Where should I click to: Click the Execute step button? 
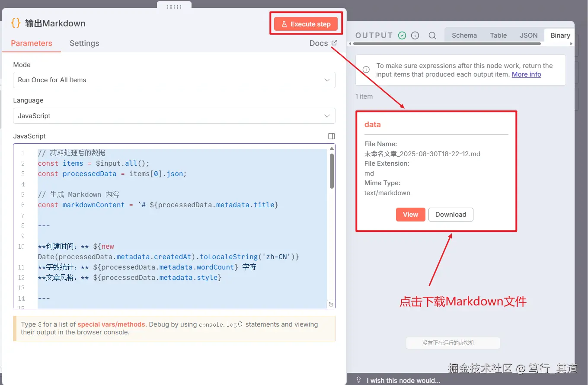tap(306, 24)
